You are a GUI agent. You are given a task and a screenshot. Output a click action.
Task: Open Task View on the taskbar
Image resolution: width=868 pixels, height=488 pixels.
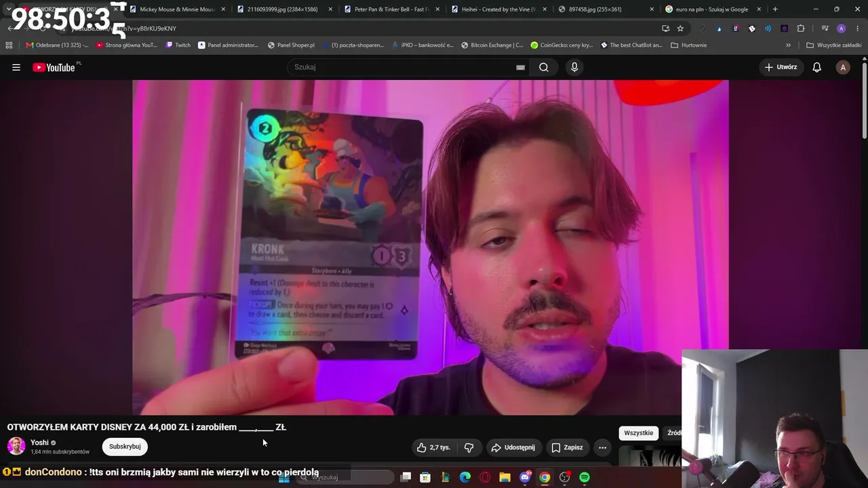tap(406, 477)
